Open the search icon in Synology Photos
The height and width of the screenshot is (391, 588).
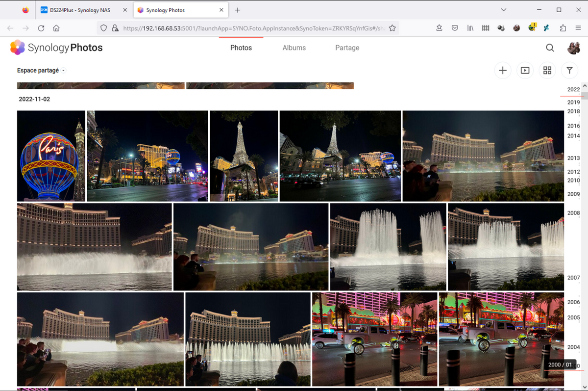pos(550,48)
